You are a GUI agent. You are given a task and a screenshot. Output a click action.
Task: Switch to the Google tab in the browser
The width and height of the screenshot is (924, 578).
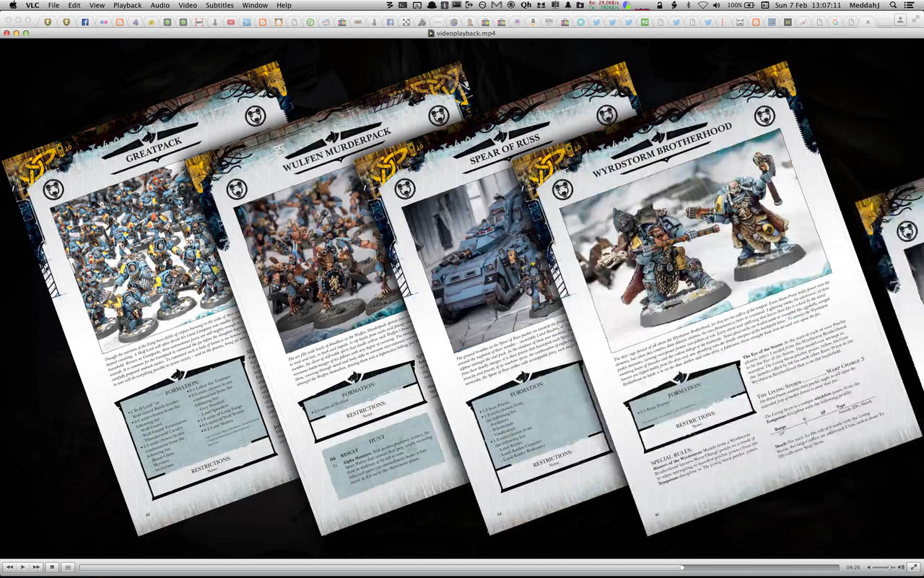click(836, 22)
